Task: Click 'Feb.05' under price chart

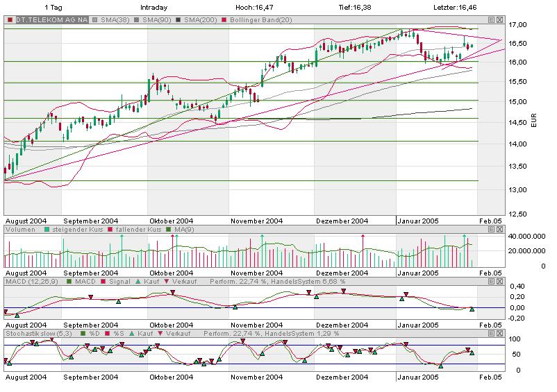Action: pos(490,221)
